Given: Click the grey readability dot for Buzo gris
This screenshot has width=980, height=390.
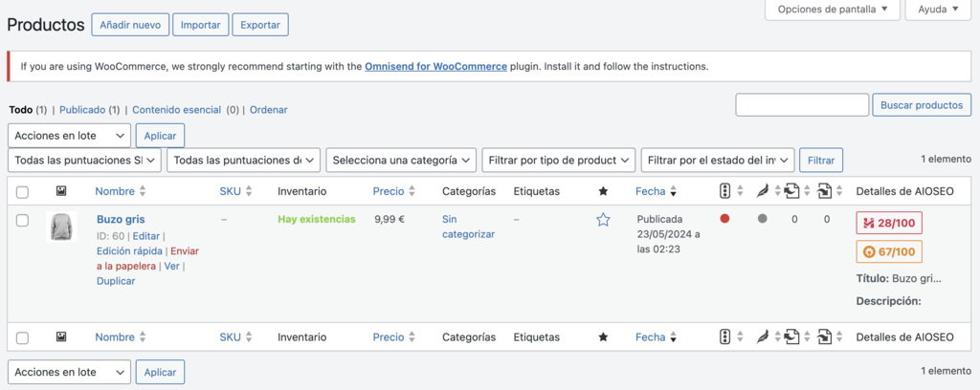Looking at the screenshot, I should (762, 219).
